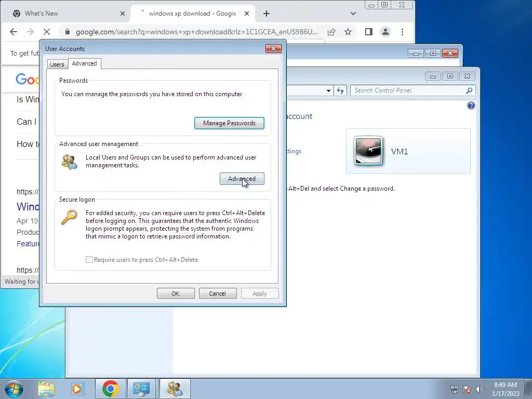
Task: Bookmark this page with the star icon
Action: click(x=348, y=32)
